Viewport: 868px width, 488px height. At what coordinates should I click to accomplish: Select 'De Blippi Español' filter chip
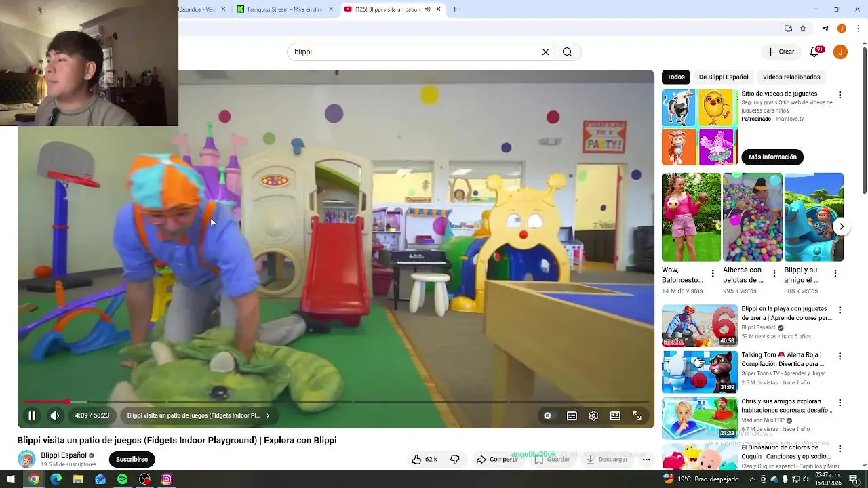point(724,77)
